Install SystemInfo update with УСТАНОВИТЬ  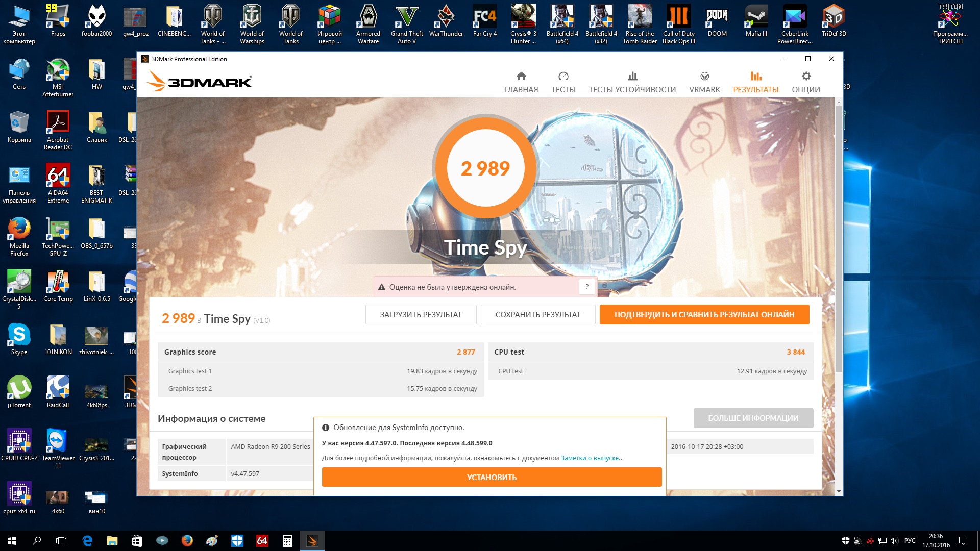(492, 477)
